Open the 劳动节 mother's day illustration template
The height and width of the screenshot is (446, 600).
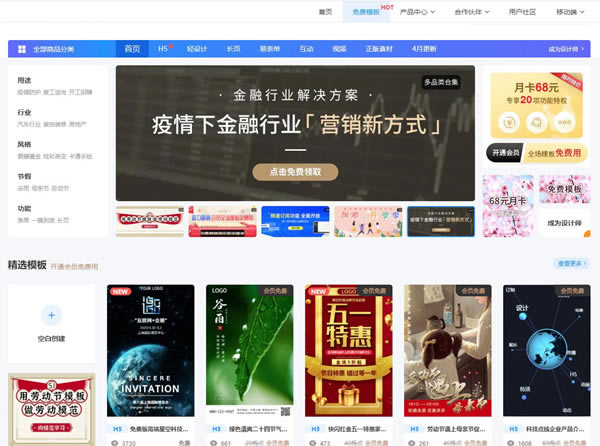[448, 350]
